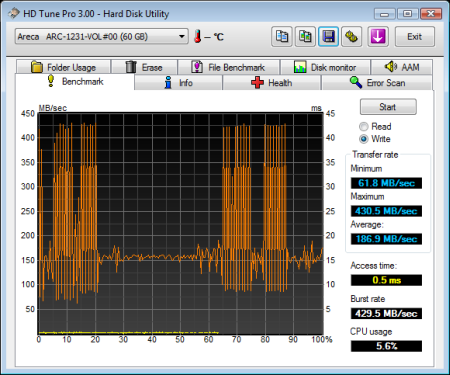This screenshot has height=375, width=450.
Task: Minimize the HD Tune Pro window
Action: (x=385, y=14)
